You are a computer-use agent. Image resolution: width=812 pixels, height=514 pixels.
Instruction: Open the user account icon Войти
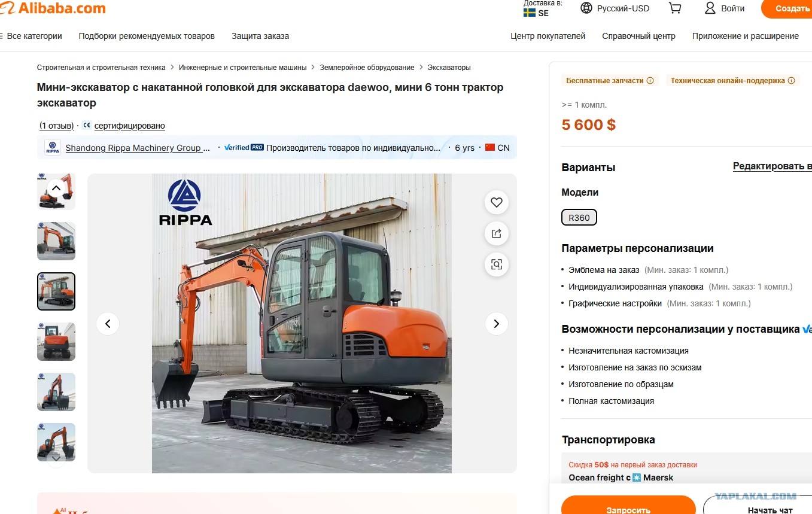710,8
